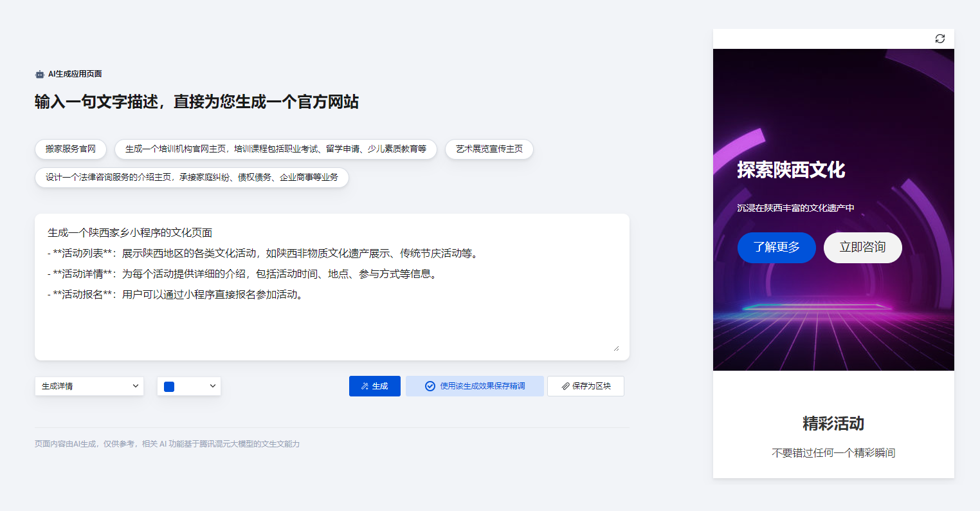Click the blue 生成 button

[375, 386]
